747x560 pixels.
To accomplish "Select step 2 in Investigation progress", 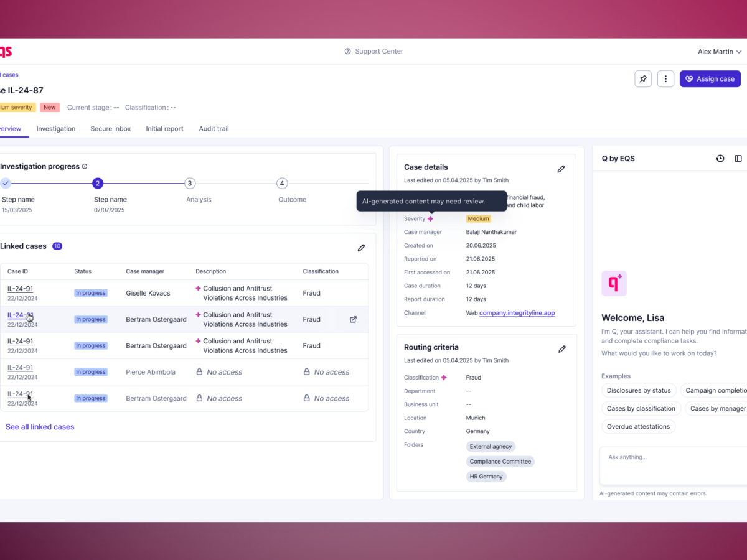I will (98, 183).
